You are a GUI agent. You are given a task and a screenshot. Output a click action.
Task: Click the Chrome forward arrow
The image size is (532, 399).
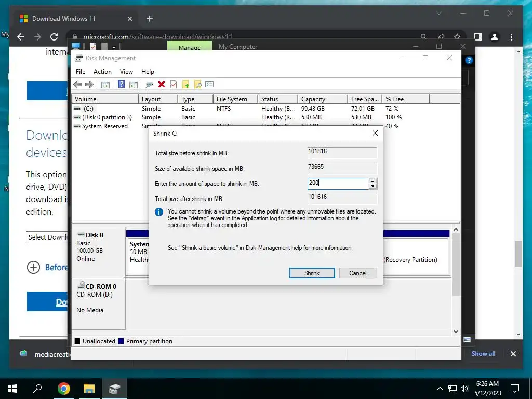(37, 37)
